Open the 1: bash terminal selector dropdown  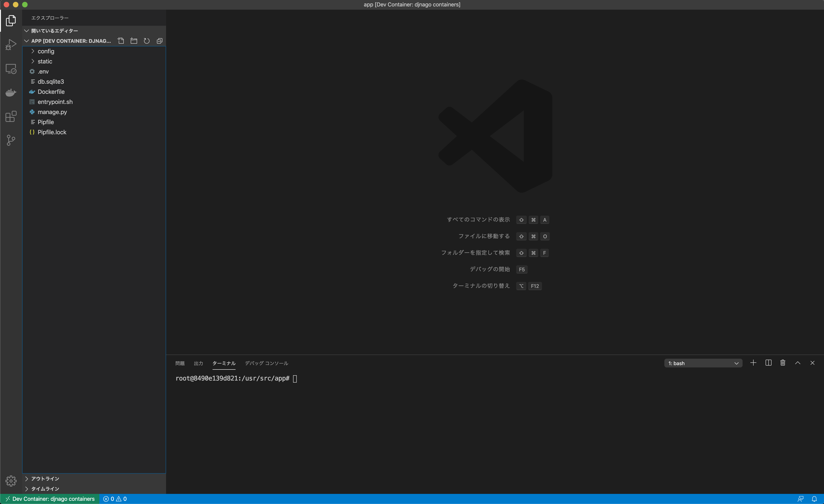coord(703,363)
